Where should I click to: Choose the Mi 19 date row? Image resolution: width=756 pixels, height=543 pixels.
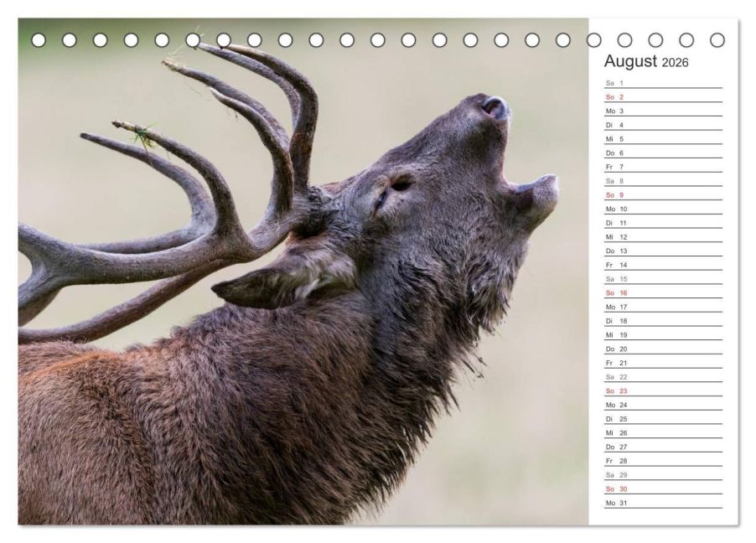point(662,335)
